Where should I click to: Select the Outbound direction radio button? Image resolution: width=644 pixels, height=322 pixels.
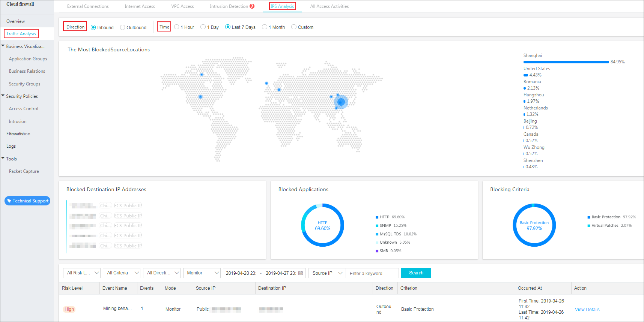123,27
